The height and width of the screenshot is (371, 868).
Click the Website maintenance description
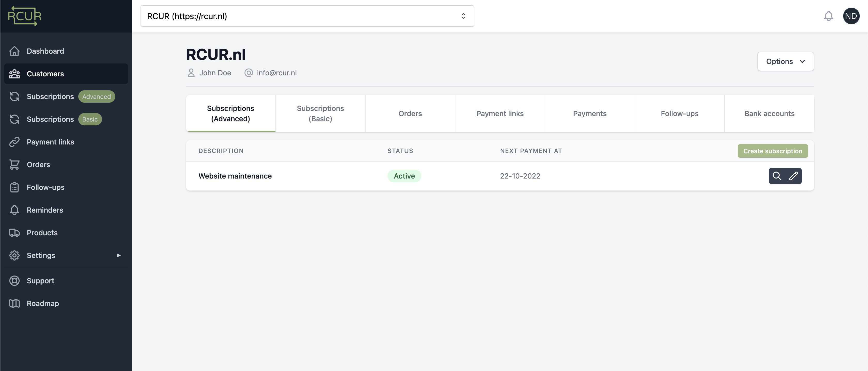tap(235, 176)
